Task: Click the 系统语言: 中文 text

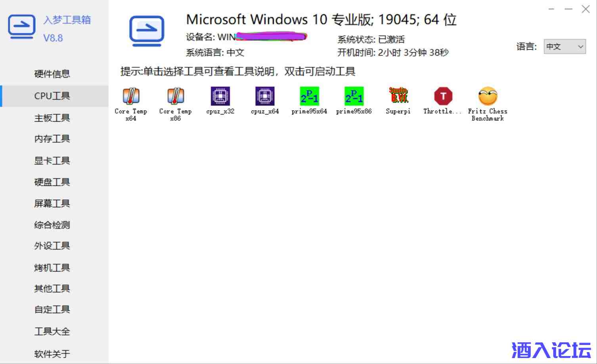Action: click(215, 53)
